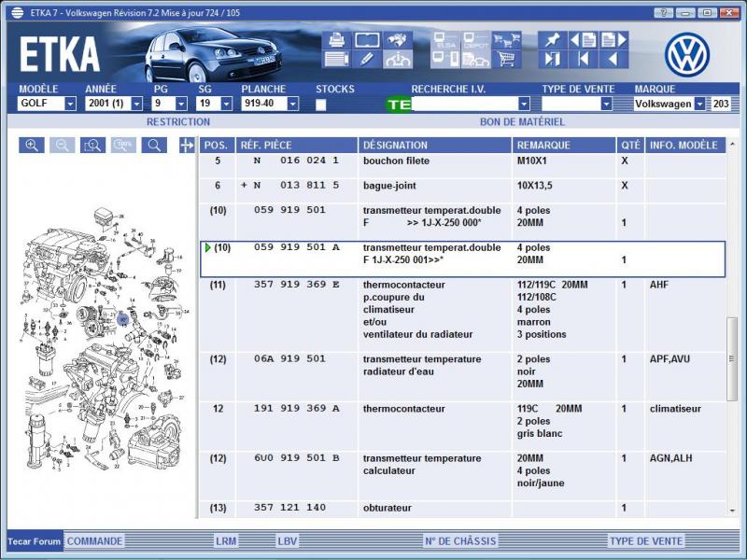747x560 pixels.
Task: Click the pushpin bookmark icon
Action: click(553, 40)
